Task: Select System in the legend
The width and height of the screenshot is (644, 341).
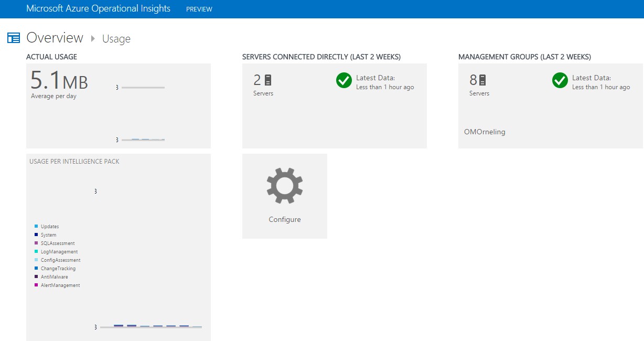Action: point(48,235)
